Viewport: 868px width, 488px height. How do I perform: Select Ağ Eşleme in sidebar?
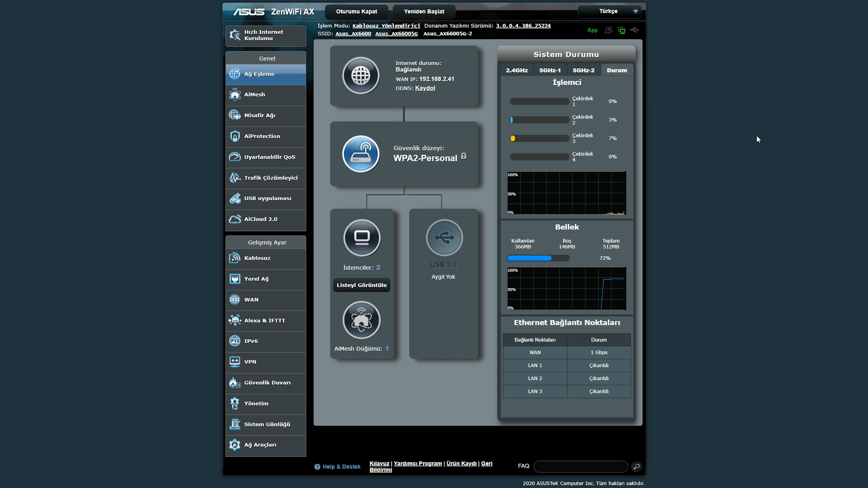point(266,74)
